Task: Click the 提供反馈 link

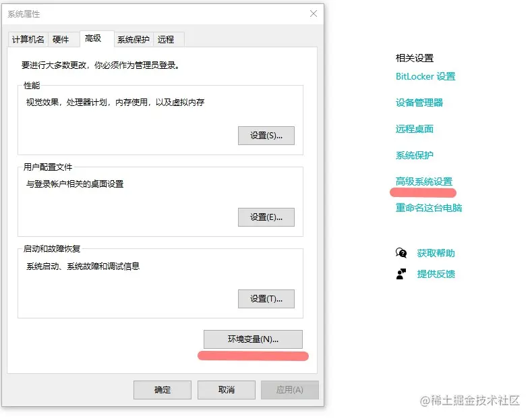Action: pos(436,274)
